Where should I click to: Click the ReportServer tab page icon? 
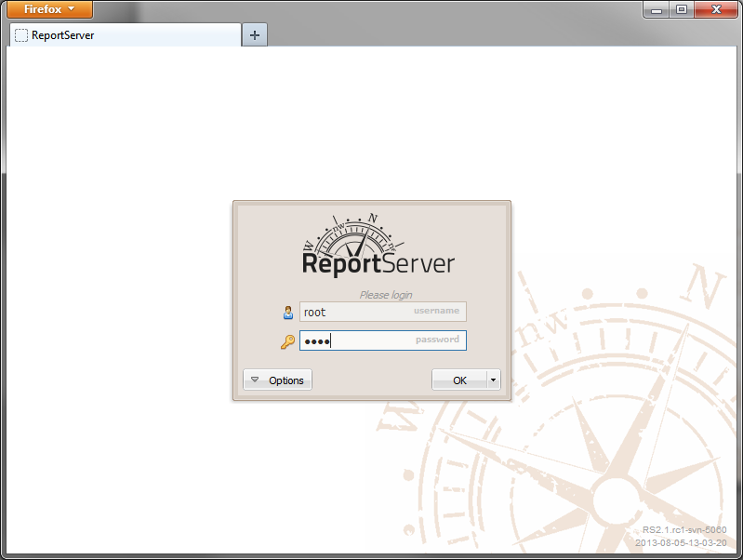click(x=21, y=35)
